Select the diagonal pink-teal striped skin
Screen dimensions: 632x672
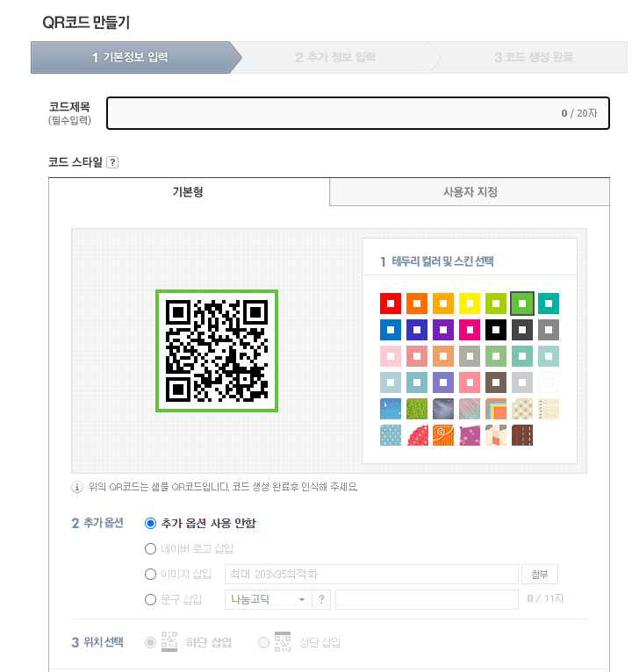click(x=470, y=409)
